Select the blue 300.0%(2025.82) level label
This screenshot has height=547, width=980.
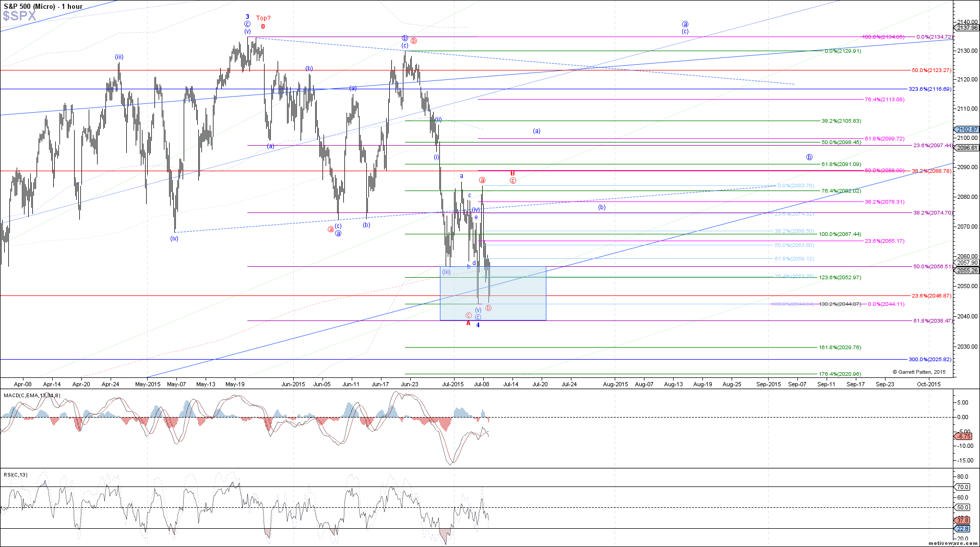click(929, 360)
